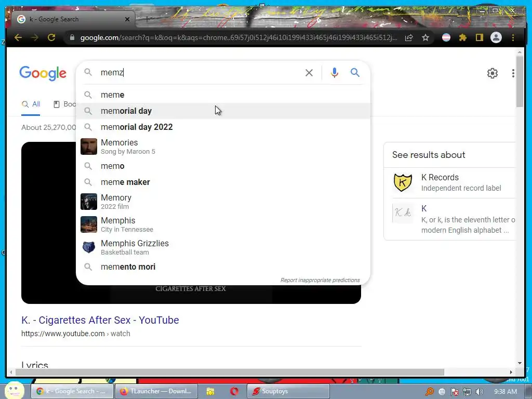Clear the search box with X

click(309, 73)
